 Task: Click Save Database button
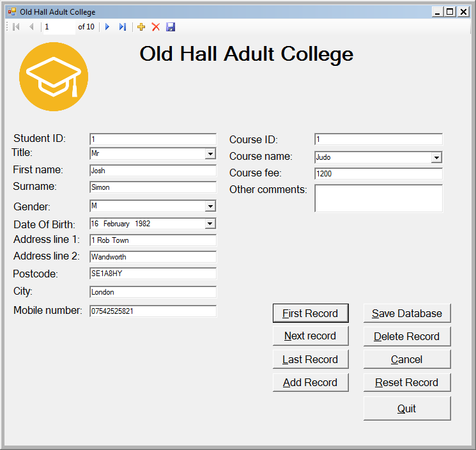pos(407,313)
